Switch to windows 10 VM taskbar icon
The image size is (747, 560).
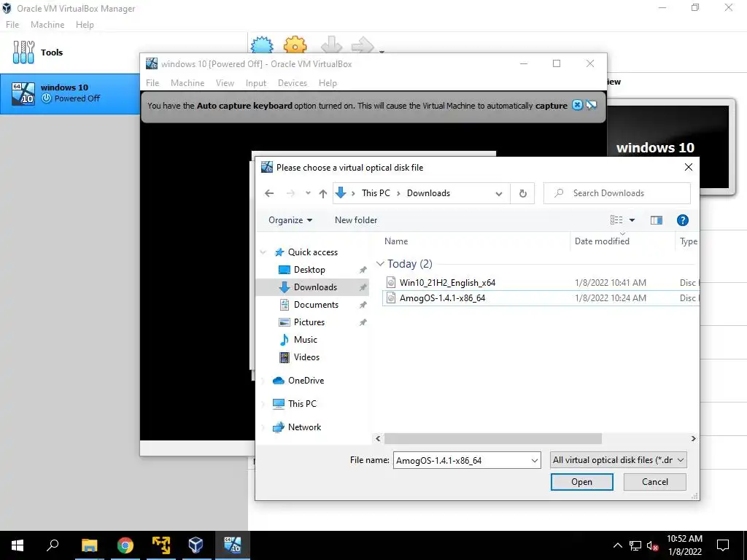[233, 545]
